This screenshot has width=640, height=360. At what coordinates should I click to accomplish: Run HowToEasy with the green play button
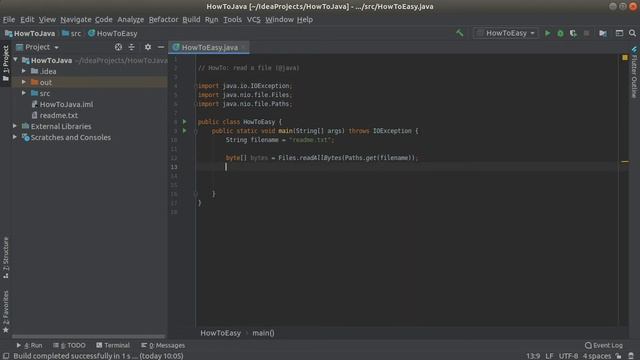tap(547, 33)
